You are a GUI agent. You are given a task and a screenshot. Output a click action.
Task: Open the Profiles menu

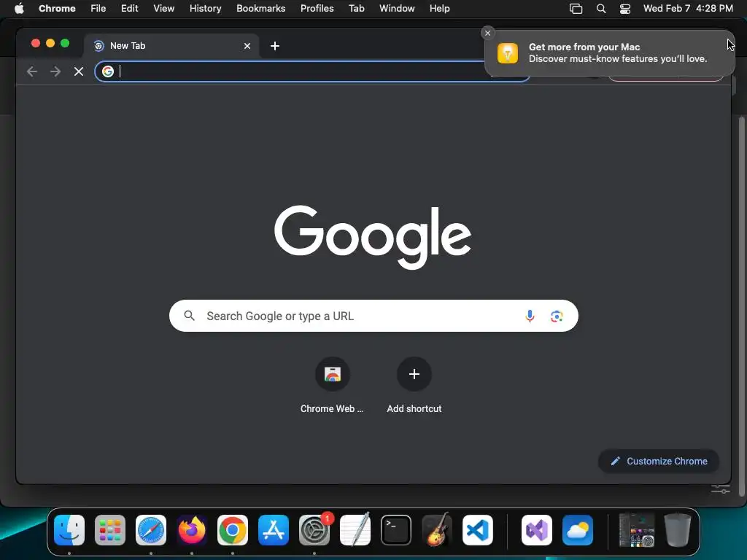317,9
